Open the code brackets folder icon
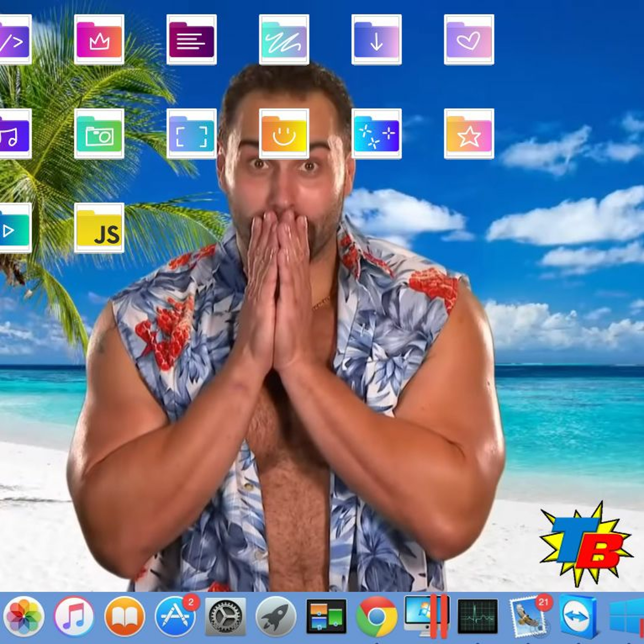Screen dimensions: 644x644 tap(15, 39)
